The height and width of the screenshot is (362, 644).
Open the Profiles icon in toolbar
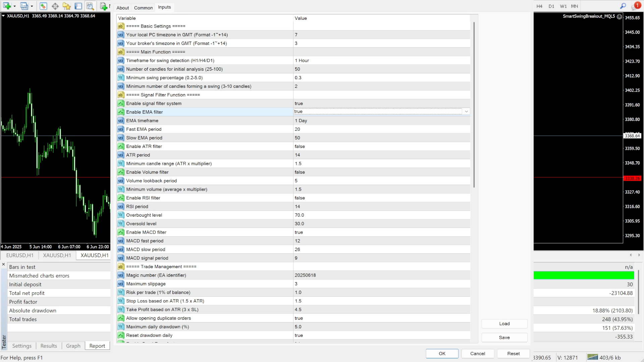click(24, 6)
